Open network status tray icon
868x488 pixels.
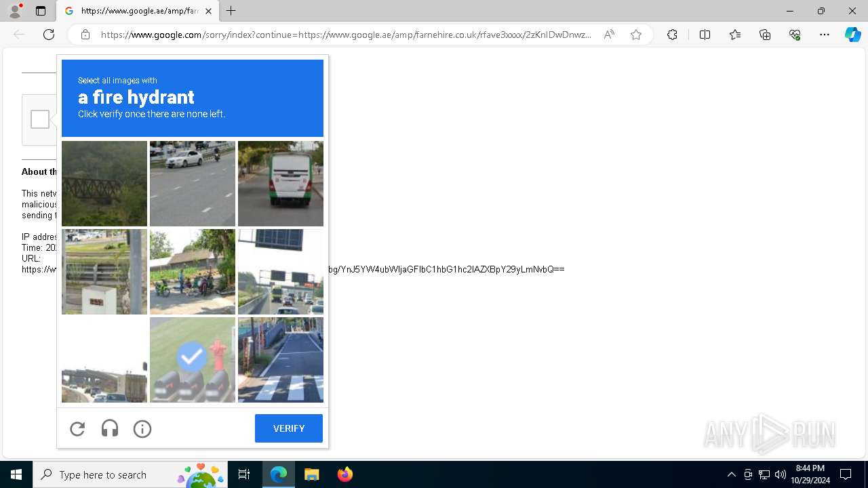764,474
